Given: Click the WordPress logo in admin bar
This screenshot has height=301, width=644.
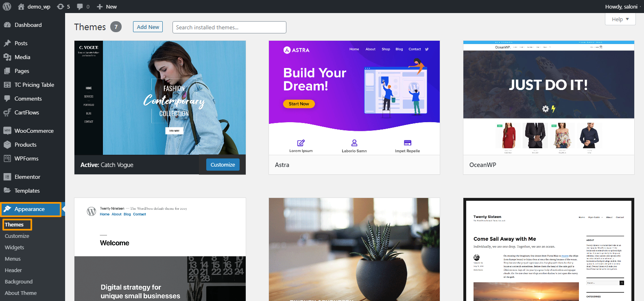Looking at the screenshot, I should [7, 7].
